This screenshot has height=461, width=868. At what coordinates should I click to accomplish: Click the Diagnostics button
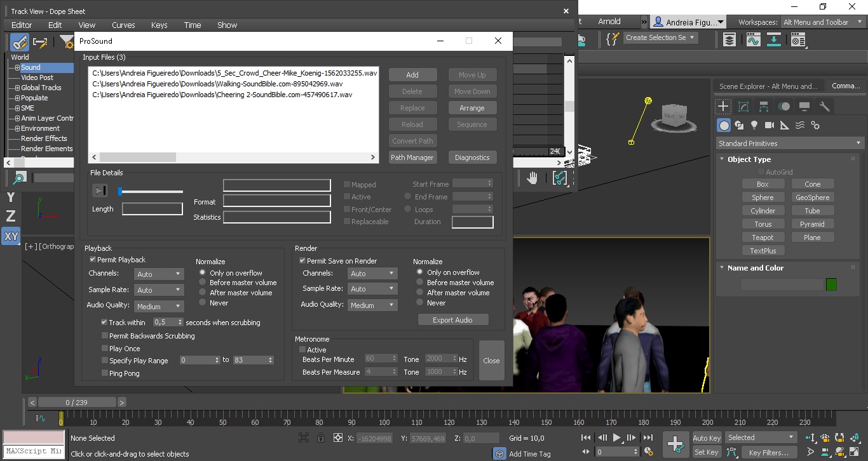pos(472,157)
